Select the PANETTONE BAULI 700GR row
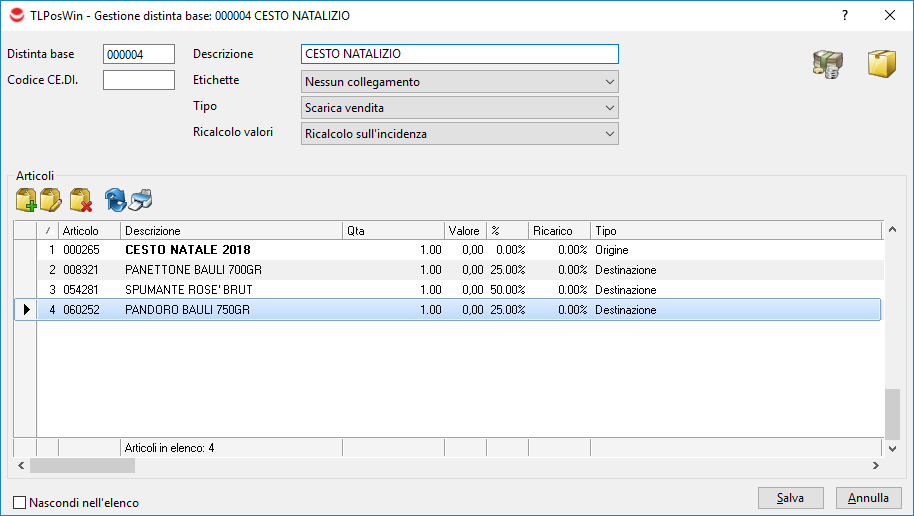 [186, 270]
